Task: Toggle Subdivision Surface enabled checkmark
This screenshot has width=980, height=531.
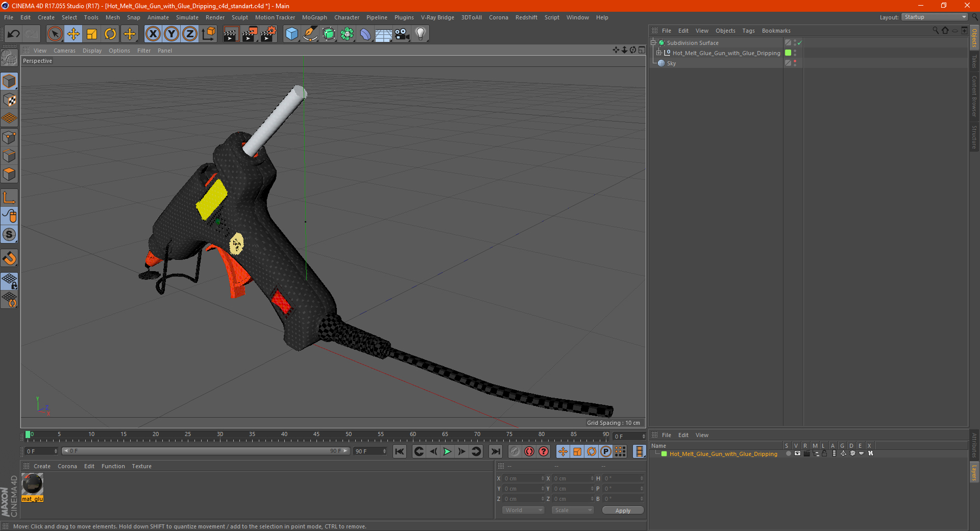Action: click(x=799, y=43)
